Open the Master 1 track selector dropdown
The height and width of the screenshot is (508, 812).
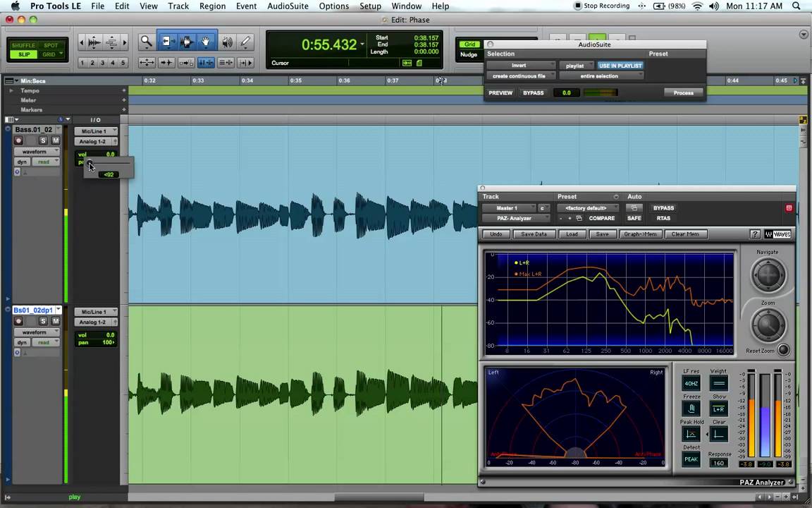508,208
